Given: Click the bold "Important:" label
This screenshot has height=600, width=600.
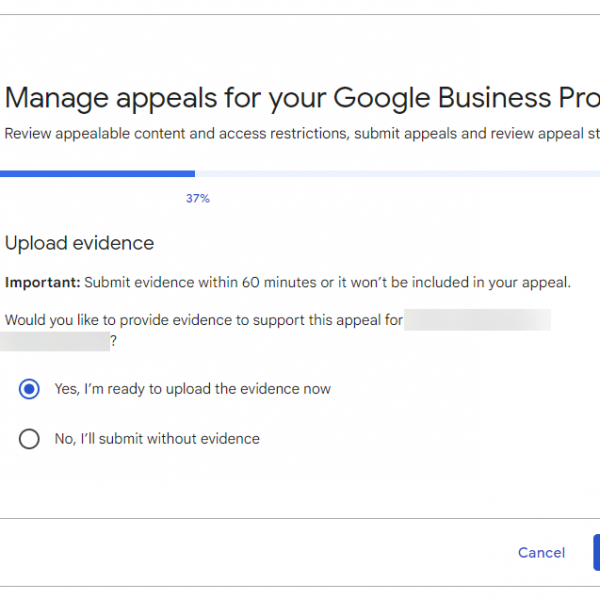Looking at the screenshot, I should coord(42,283).
